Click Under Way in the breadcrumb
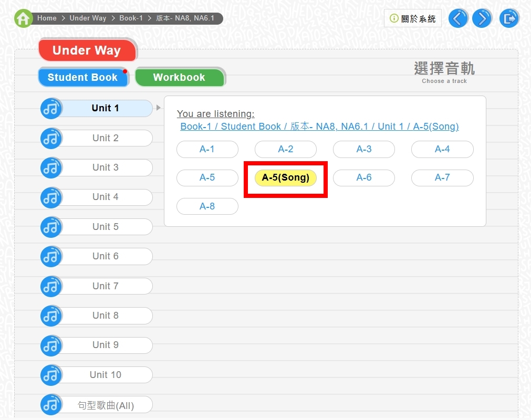Image resolution: width=531 pixels, height=420 pixels. click(x=88, y=18)
